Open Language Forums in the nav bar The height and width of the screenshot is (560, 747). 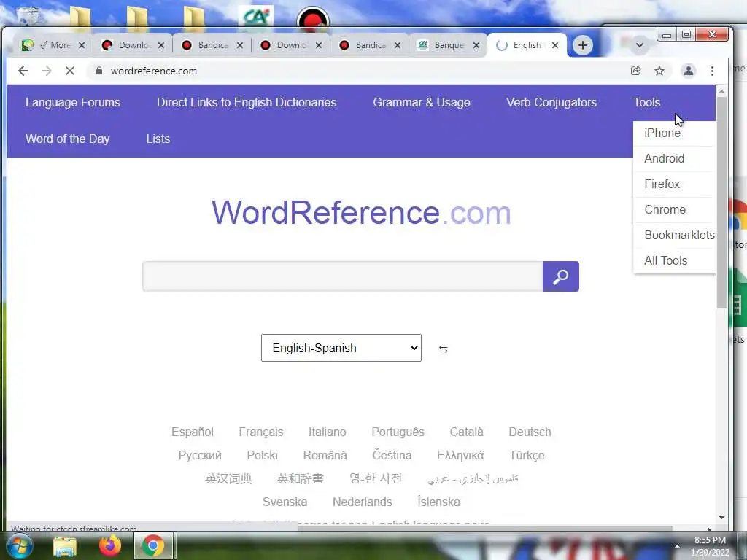(73, 102)
